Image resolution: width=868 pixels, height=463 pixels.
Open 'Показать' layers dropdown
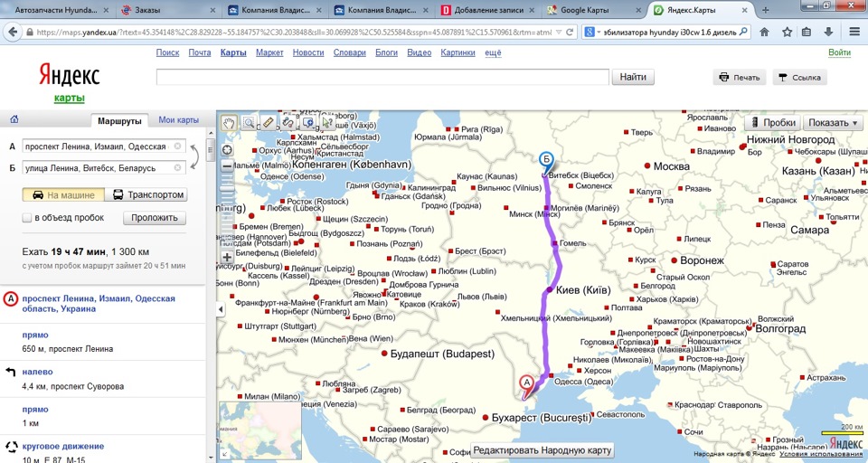[833, 123]
